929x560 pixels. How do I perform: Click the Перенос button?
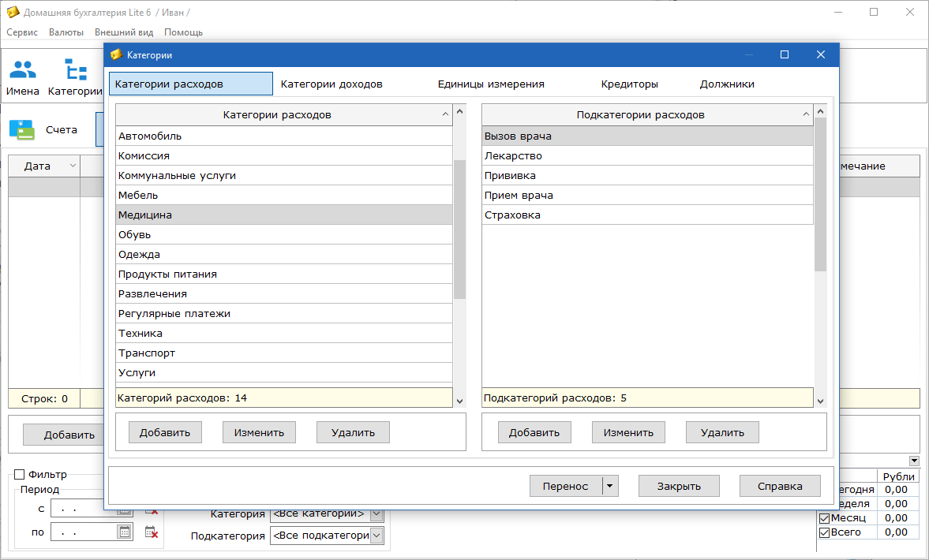[x=566, y=486]
